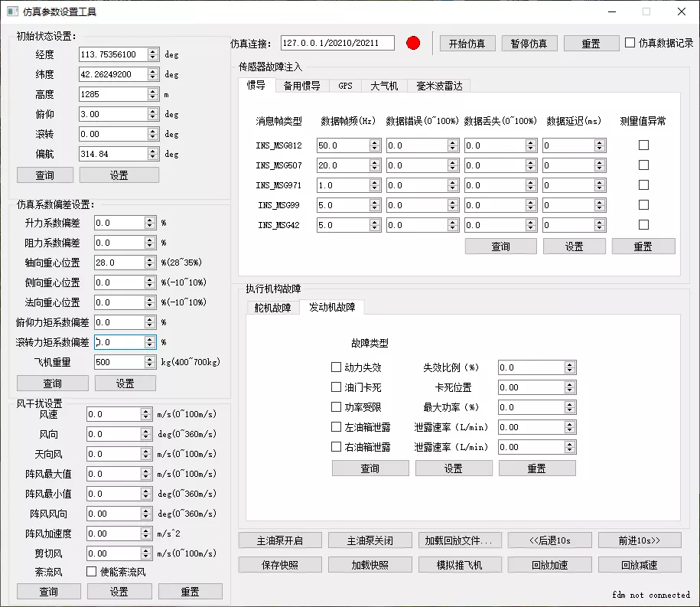Check 测量值异常 for INS_MSG99
Screen dimensions: 700x607
click(x=643, y=205)
